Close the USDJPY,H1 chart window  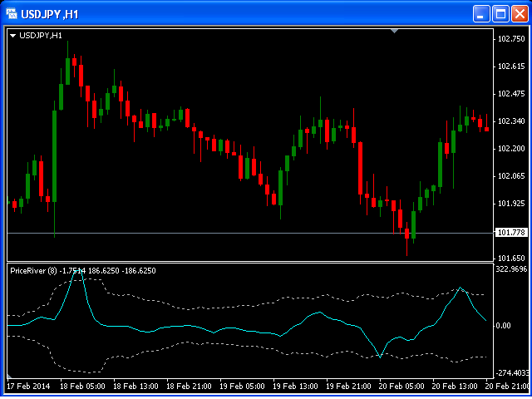coord(520,14)
